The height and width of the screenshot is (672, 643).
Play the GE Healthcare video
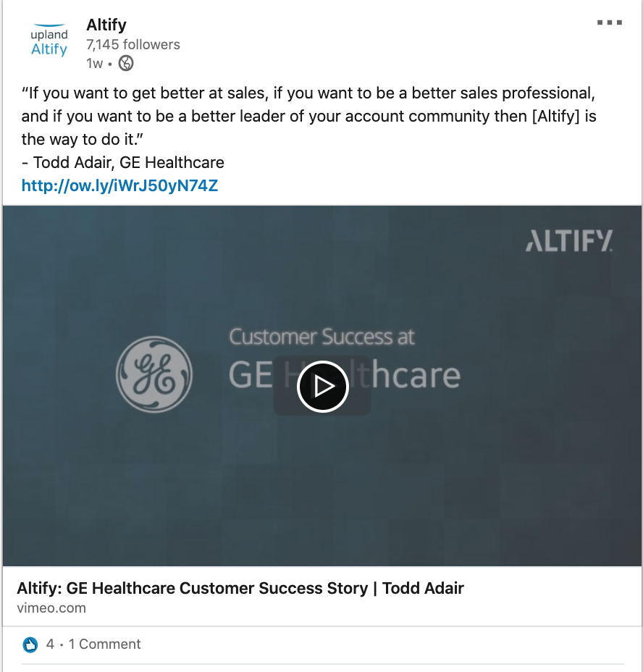pyautogui.click(x=323, y=387)
